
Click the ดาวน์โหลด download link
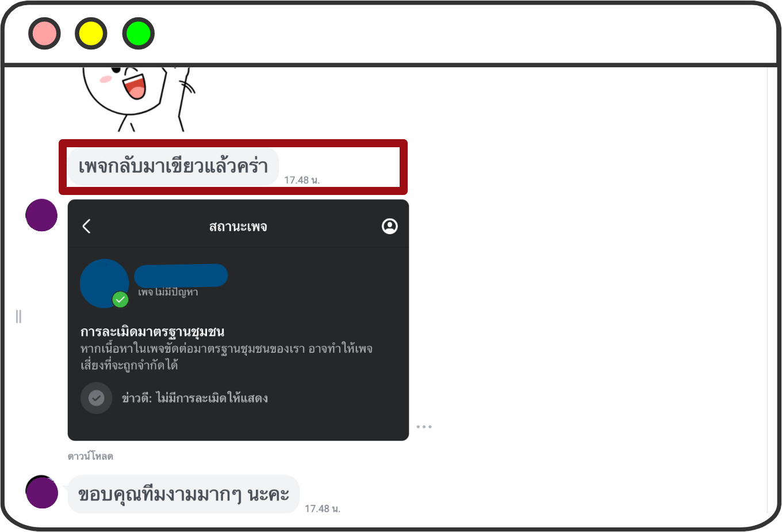point(90,456)
